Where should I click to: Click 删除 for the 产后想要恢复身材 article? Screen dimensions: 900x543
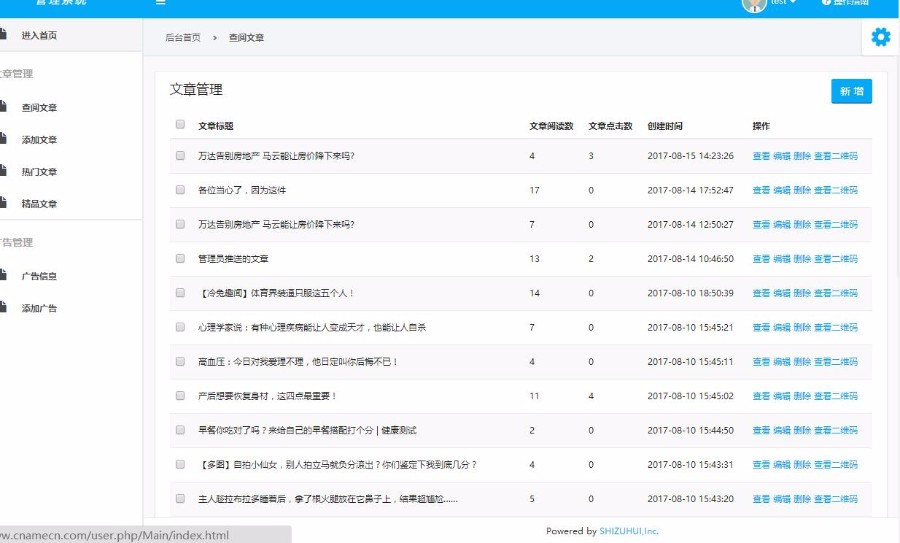(x=802, y=396)
